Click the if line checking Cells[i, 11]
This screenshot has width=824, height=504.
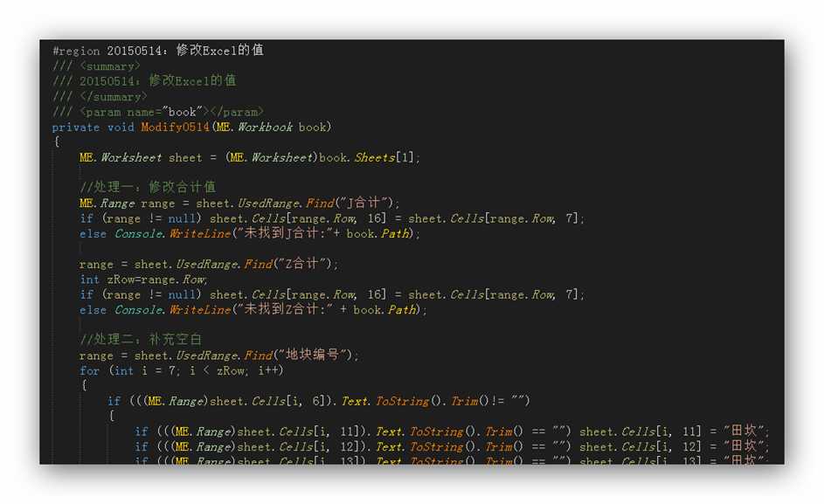pos(452,432)
